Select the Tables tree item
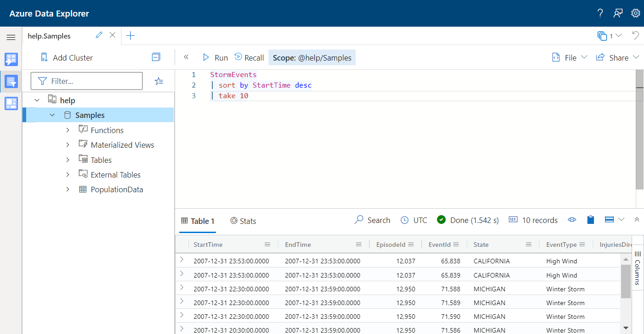The width and height of the screenshot is (644, 334). tap(101, 160)
